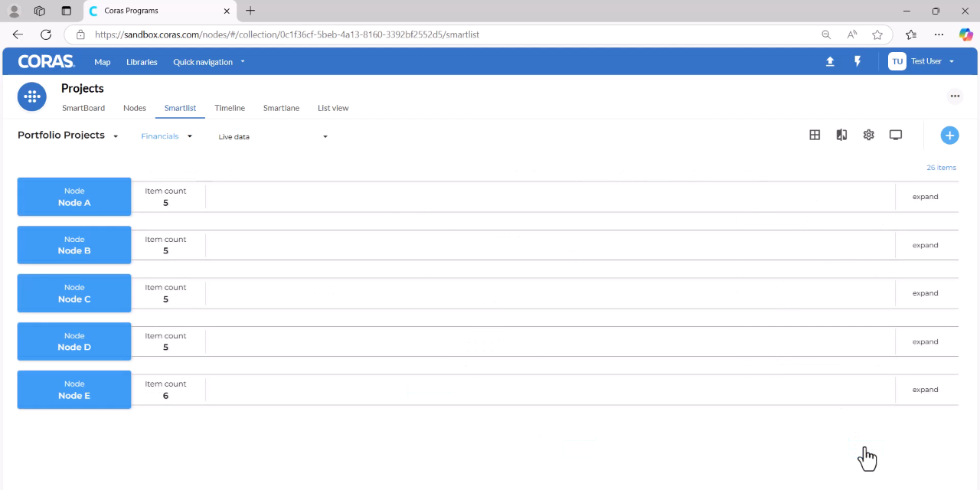This screenshot has height=490, width=980.
Task: Expand the Node C row
Action: point(925,293)
